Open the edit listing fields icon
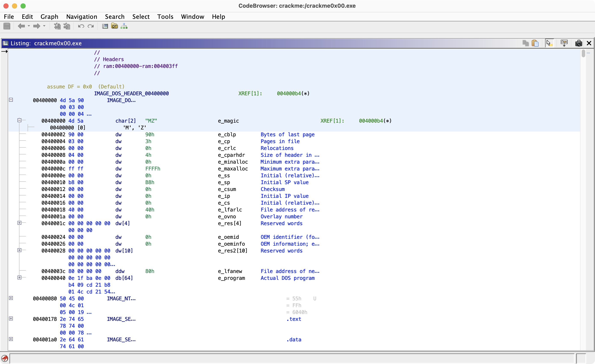This screenshot has width=595, height=364. [564, 43]
